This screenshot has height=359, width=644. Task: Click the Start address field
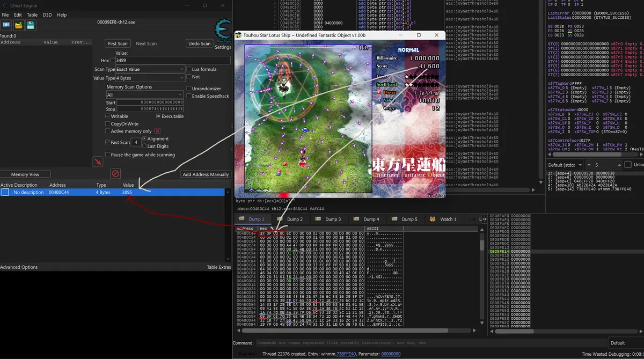click(150, 102)
